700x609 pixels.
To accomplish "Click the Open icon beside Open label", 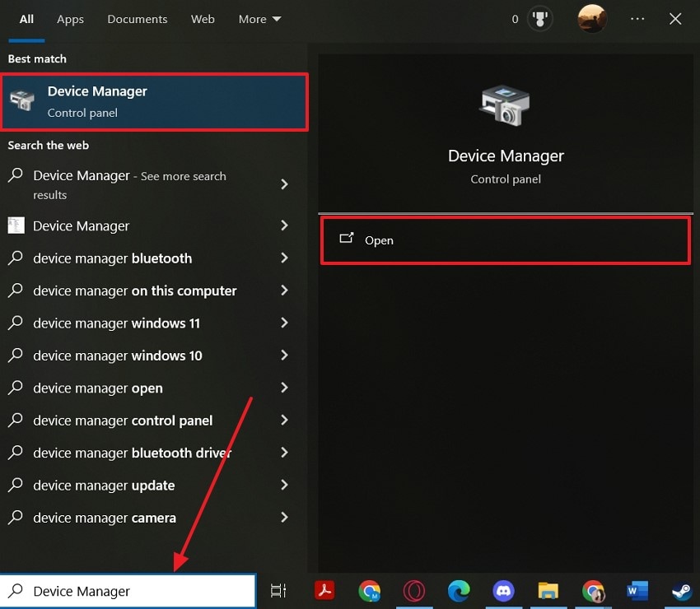I will point(347,238).
